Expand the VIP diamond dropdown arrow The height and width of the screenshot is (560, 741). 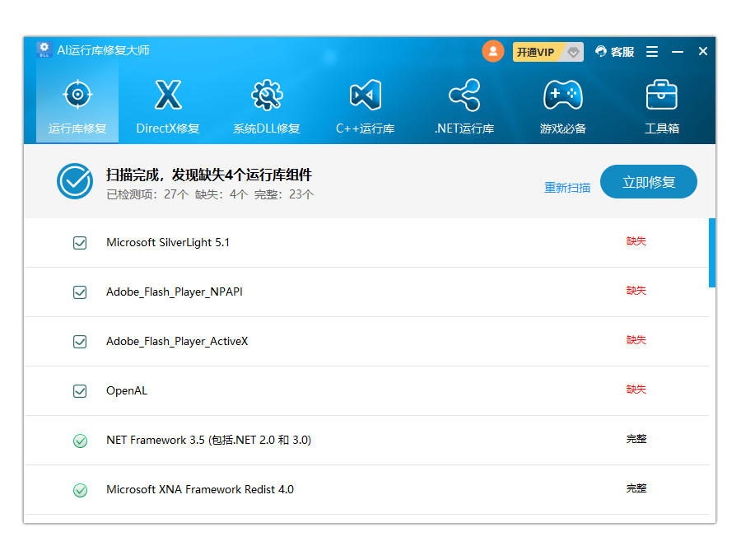574,52
